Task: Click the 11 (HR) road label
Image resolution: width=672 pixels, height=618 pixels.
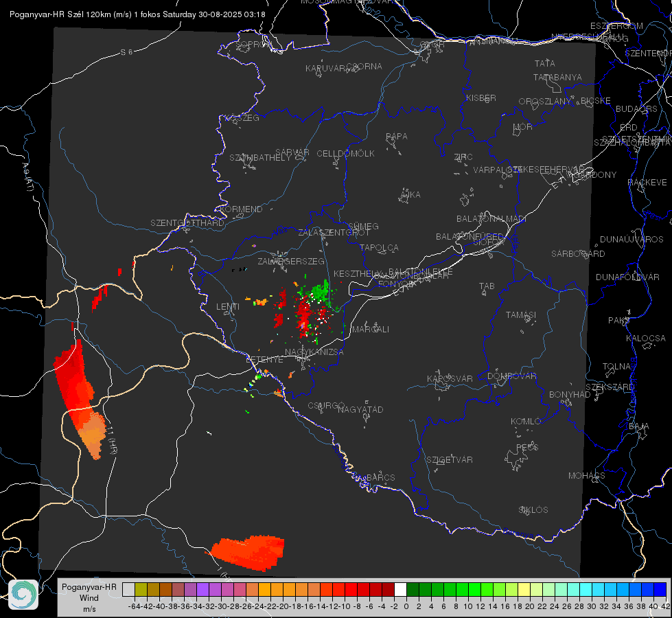Action: [x=111, y=440]
